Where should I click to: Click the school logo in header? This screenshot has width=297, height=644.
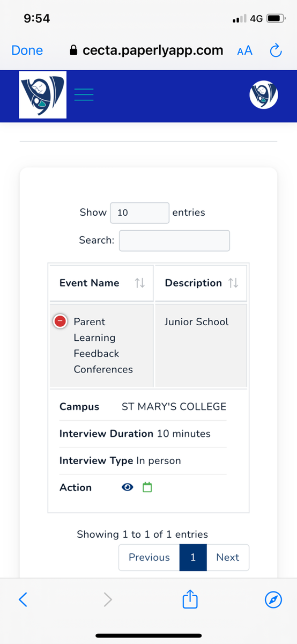pos(43,95)
